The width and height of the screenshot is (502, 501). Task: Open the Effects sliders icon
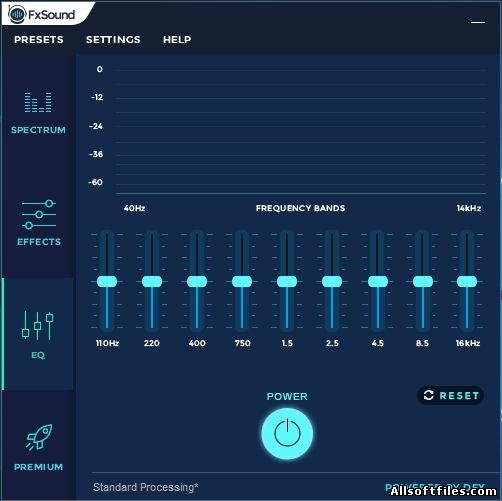pyautogui.click(x=39, y=215)
